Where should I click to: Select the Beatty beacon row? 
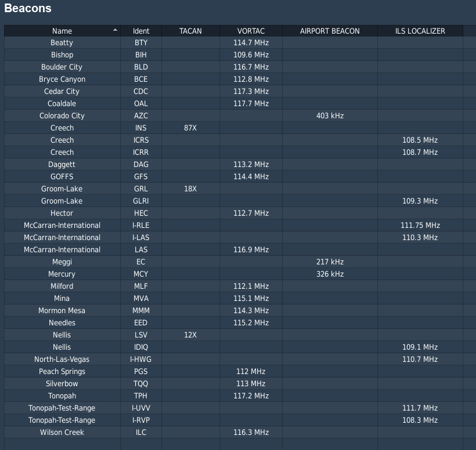[x=62, y=43]
